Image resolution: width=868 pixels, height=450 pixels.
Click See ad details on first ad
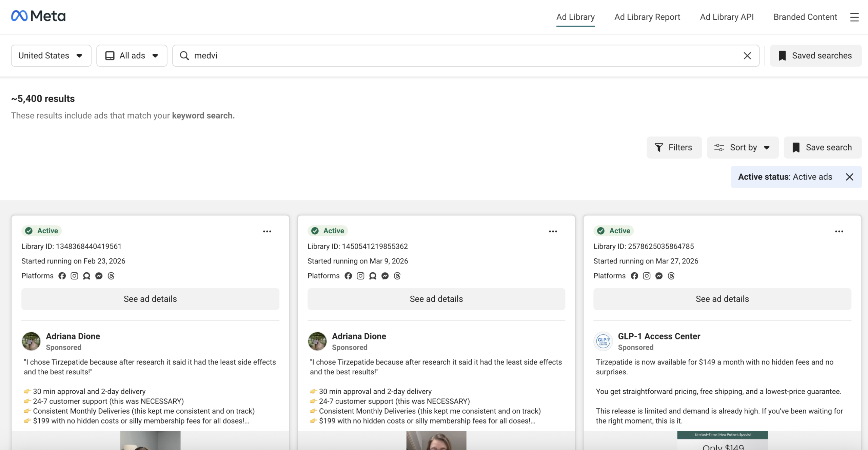[150, 299]
